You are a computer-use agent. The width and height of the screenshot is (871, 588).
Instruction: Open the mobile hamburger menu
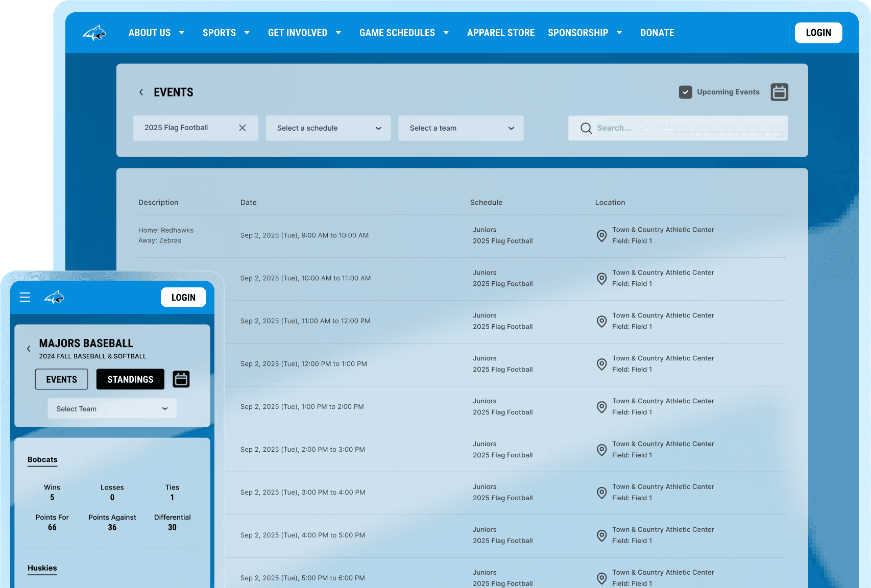[25, 298]
